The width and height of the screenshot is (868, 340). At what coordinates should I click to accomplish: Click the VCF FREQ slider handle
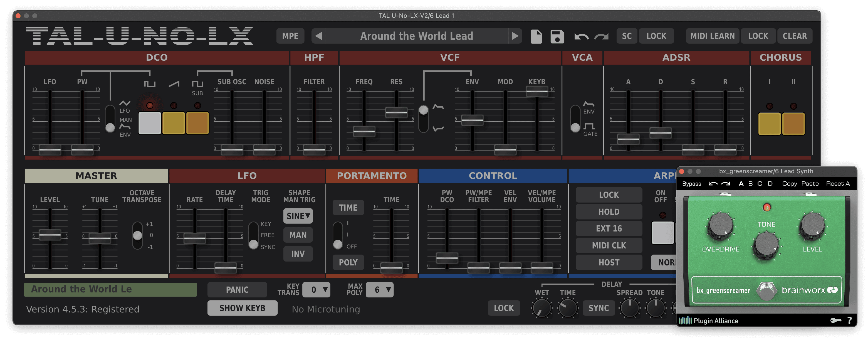tap(364, 131)
